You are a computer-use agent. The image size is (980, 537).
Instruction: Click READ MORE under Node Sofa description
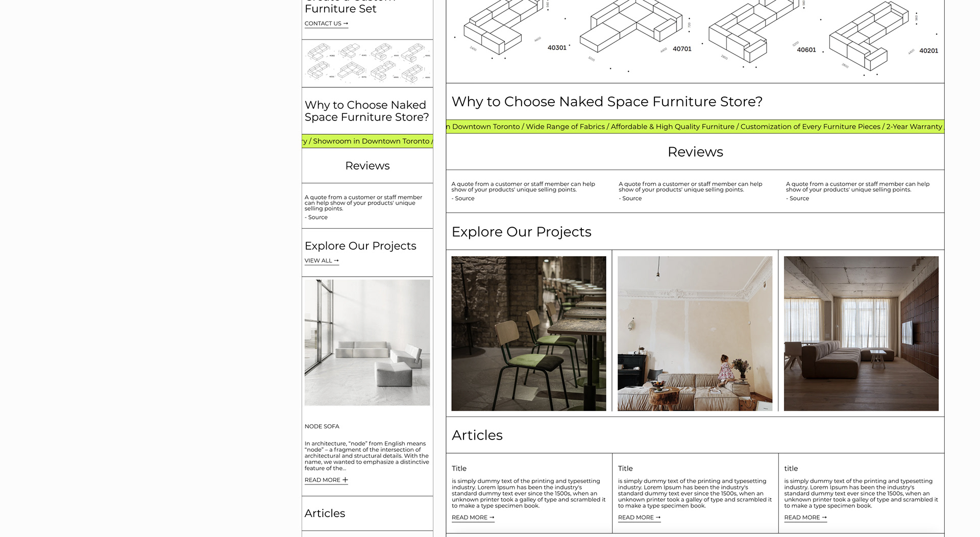point(326,480)
